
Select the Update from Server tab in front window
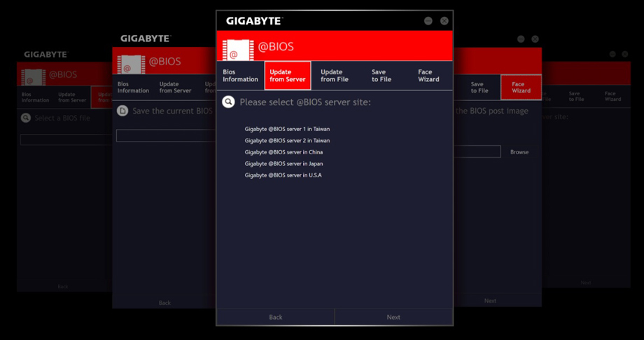click(288, 76)
